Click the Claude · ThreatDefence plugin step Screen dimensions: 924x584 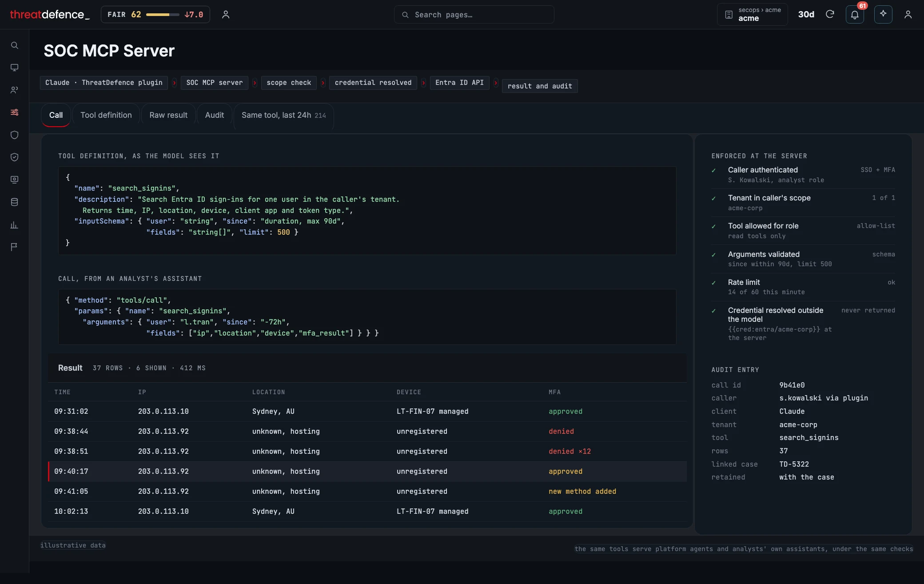click(x=104, y=83)
